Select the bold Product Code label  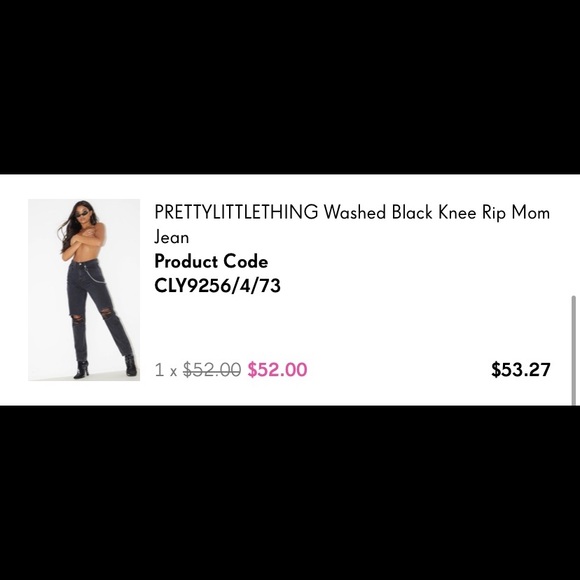pos(211,261)
